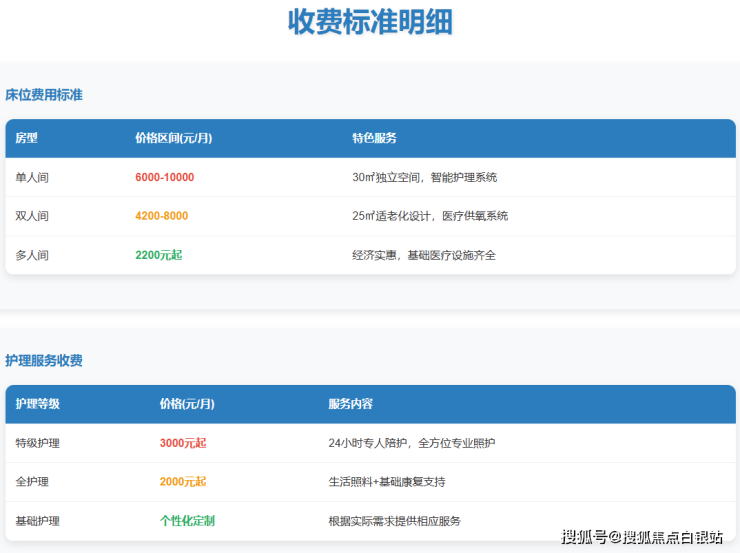The width and height of the screenshot is (740, 553).
Task: Click the green 个性化定制 text
Action: click(187, 521)
